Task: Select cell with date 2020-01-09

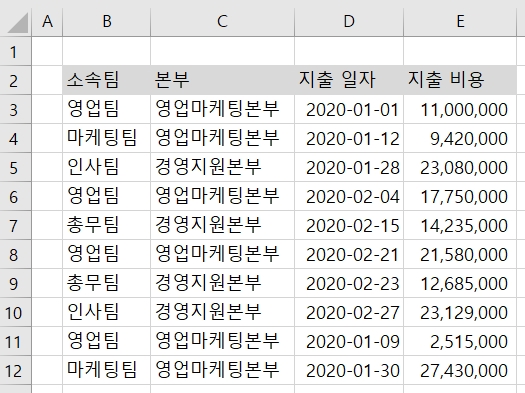Action: [349, 341]
